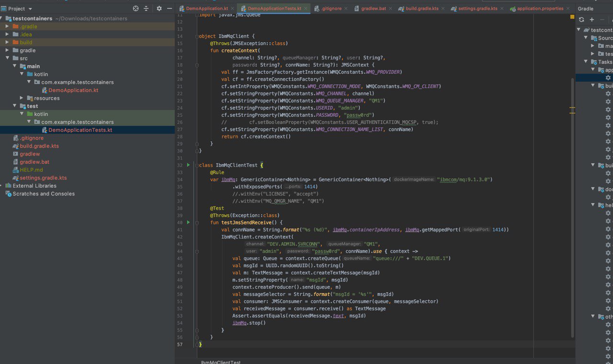This screenshot has height=364, width=613.
Task: Switch to DemoApplication.kt editor tab
Action: [x=206, y=9]
